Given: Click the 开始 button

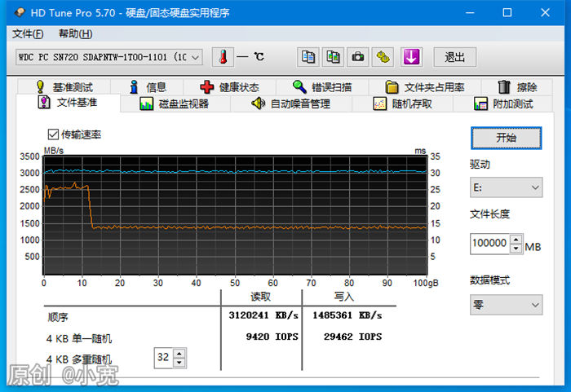Looking at the screenshot, I should point(507,138).
